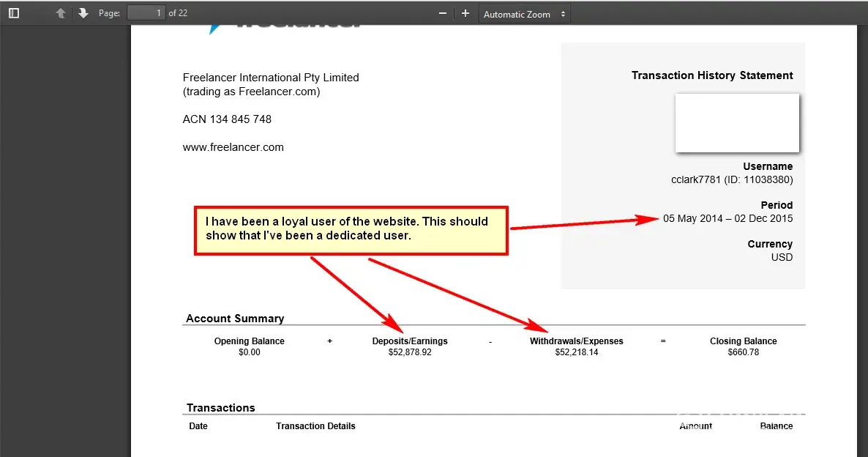Click the Date column header
Screen dimensions: 868x457
(198, 426)
